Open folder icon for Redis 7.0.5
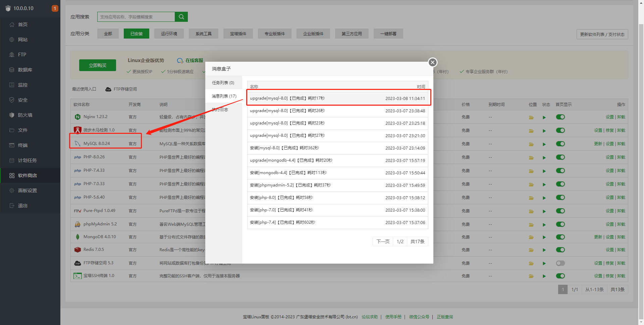This screenshot has width=644, height=325. click(x=531, y=250)
